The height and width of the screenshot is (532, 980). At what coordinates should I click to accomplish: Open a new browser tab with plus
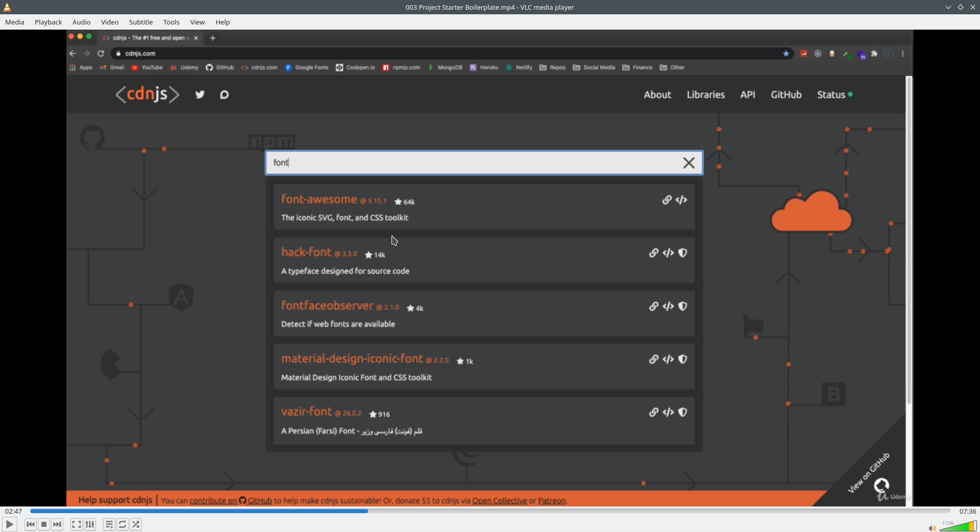(213, 38)
